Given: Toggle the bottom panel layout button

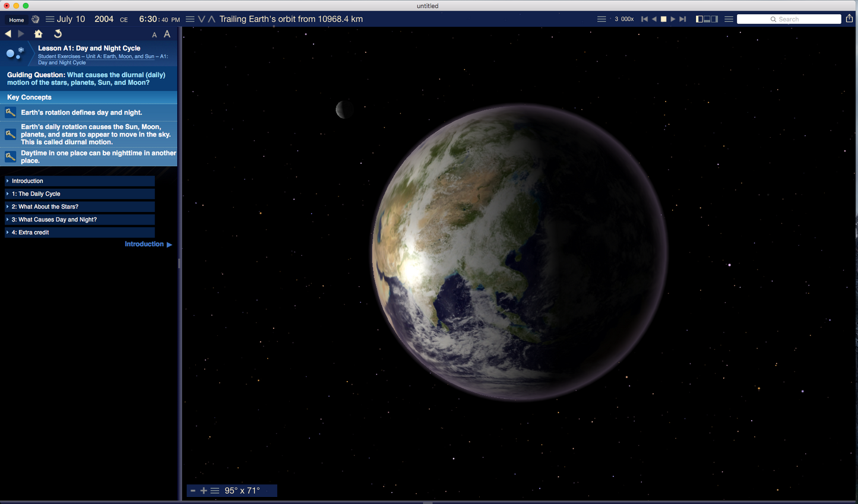Looking at the screenshot, I should (707, 19).
